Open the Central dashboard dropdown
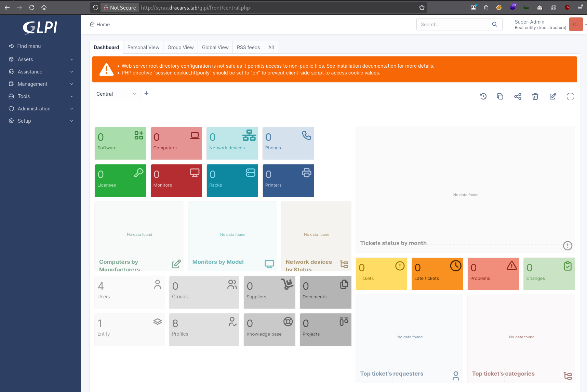The image size is (587, 392). pyautogui.click(x=117, y=94)
